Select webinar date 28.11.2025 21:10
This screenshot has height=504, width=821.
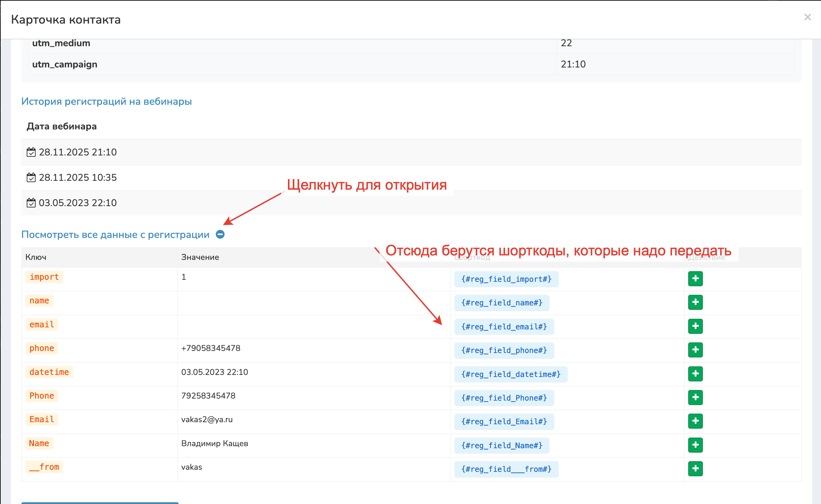pyautogui.click(x=77, y=152)
